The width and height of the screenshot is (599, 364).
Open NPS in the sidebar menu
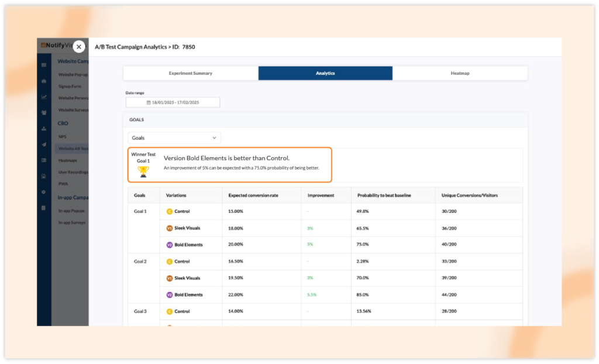tap(63, 137)
